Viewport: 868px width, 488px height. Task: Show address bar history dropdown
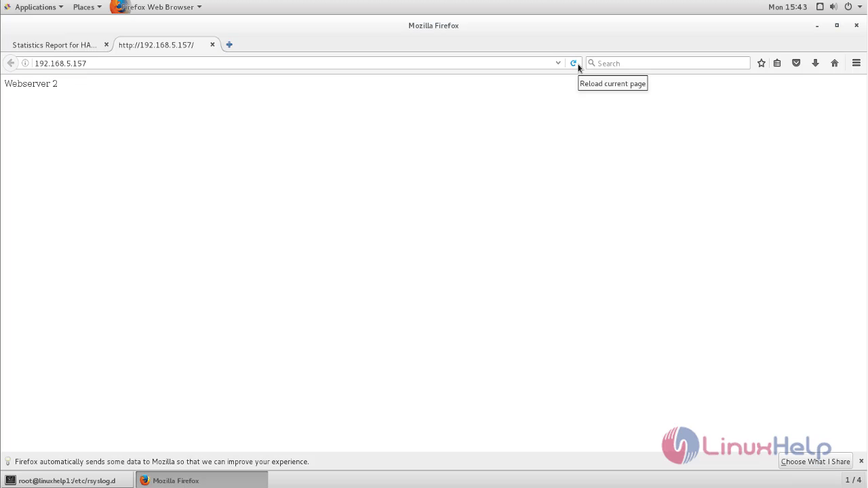[558, 63]
